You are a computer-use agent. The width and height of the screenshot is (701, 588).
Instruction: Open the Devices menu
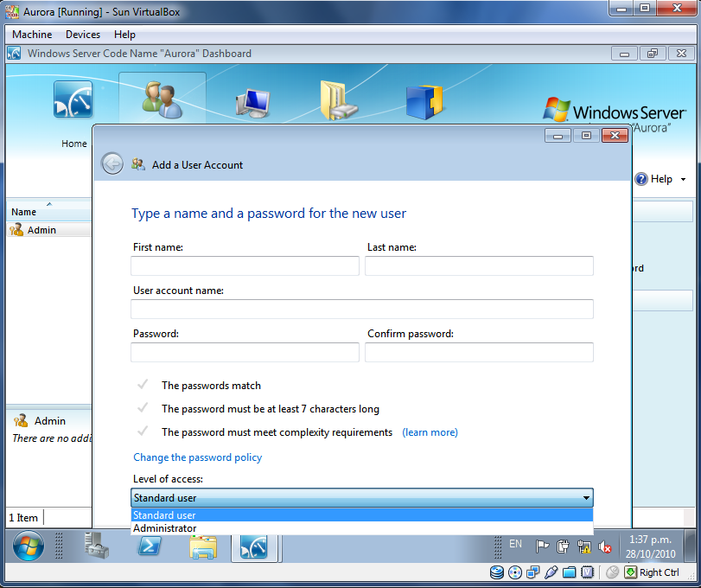pos(83,35)
